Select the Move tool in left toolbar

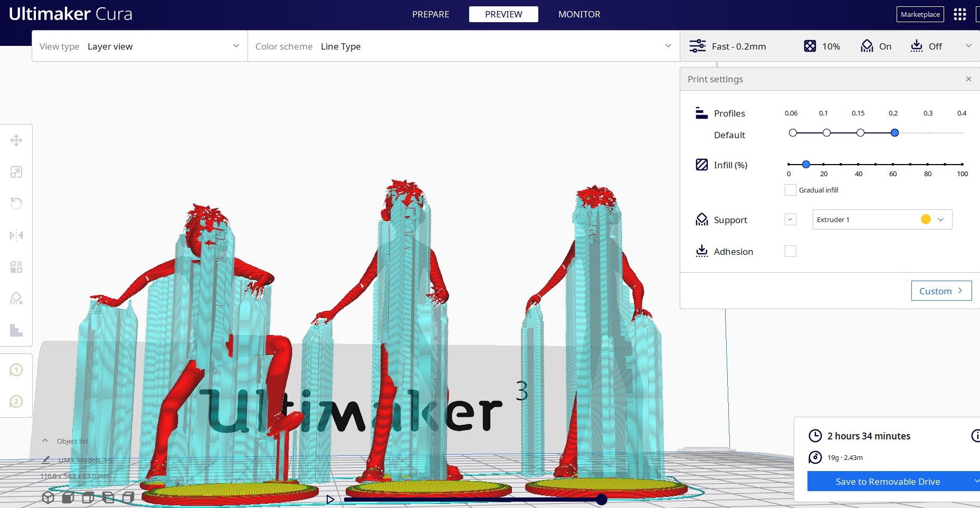click(16, 140)
